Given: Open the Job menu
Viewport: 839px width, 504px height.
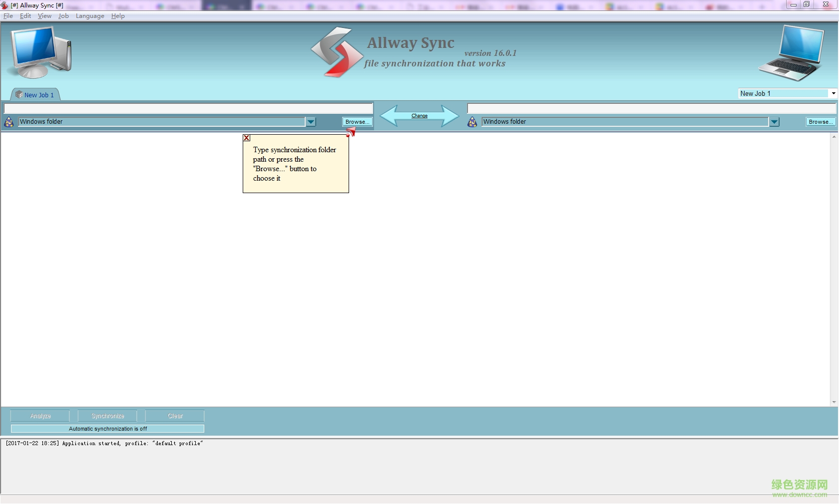Looking at the screenshot, I should (63, 15).
